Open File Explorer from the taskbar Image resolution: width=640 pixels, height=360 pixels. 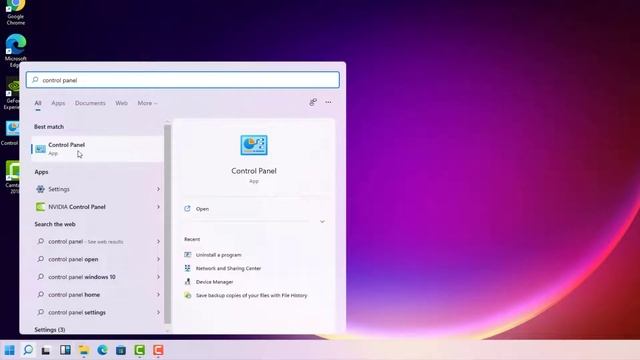point(84,350)
